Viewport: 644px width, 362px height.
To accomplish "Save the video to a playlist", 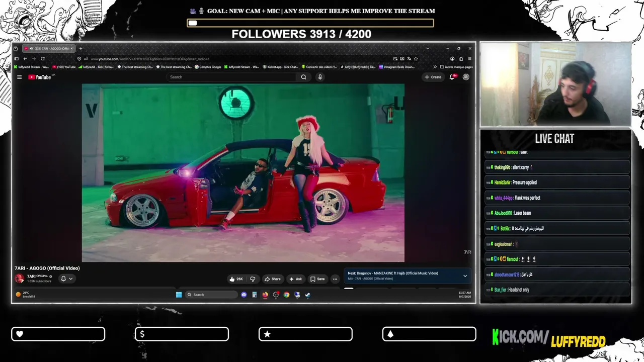I will pos(318,279).
